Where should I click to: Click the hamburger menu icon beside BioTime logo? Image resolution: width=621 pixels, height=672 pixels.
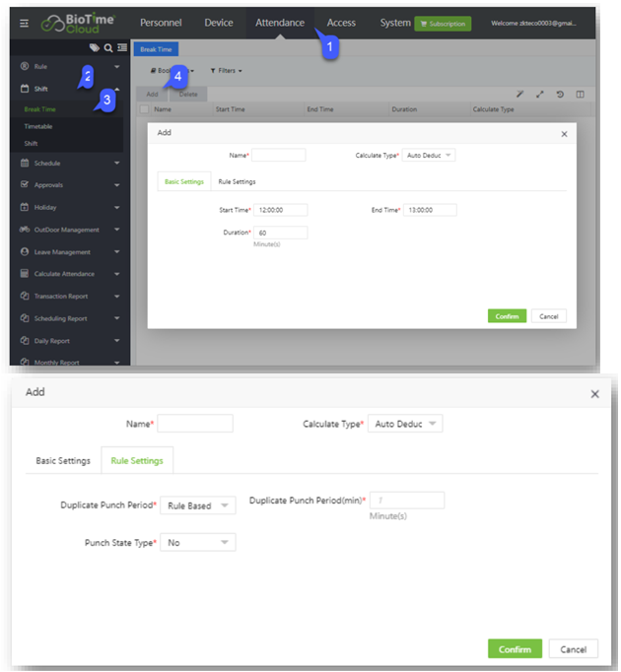pyautogui.click(x=25, y=24)
